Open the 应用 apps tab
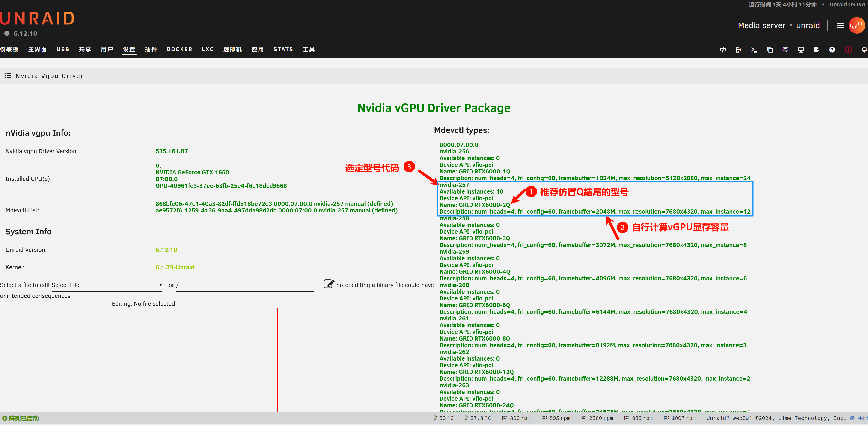 point(258,49)
